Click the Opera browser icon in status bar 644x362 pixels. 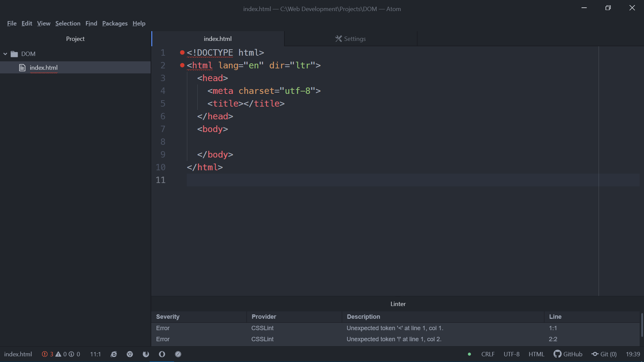(x=162, y=354)
